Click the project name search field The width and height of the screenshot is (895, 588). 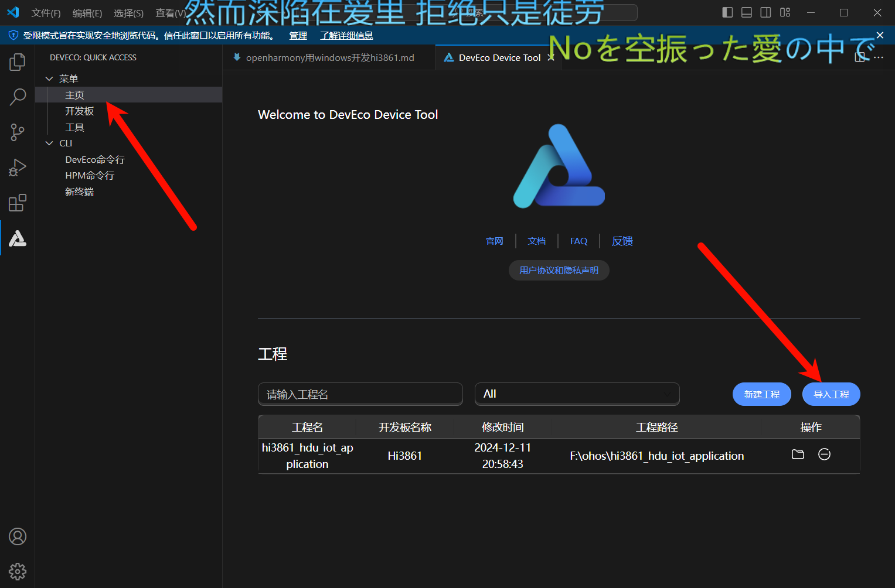[x=360, y=394]
